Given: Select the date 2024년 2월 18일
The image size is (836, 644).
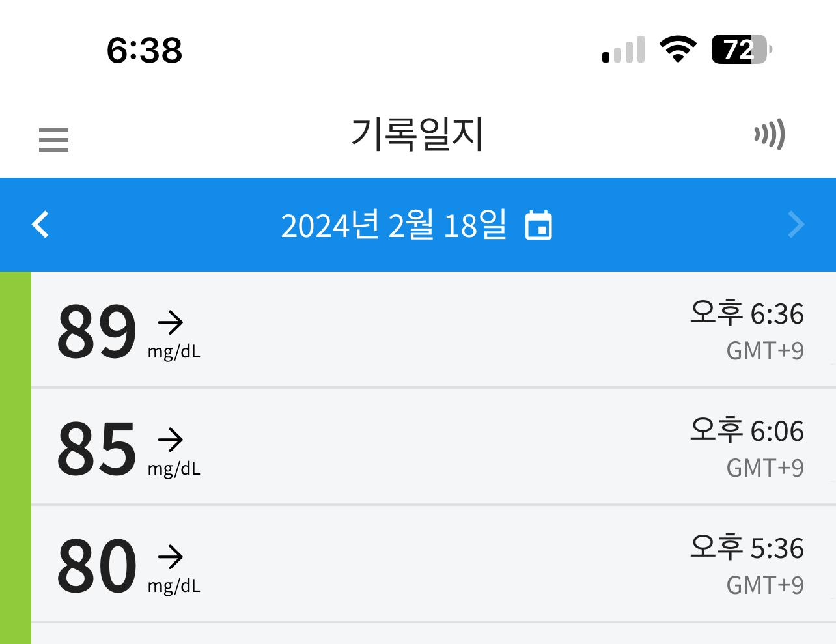Looking at the screenshot, I should pos(393,225).
